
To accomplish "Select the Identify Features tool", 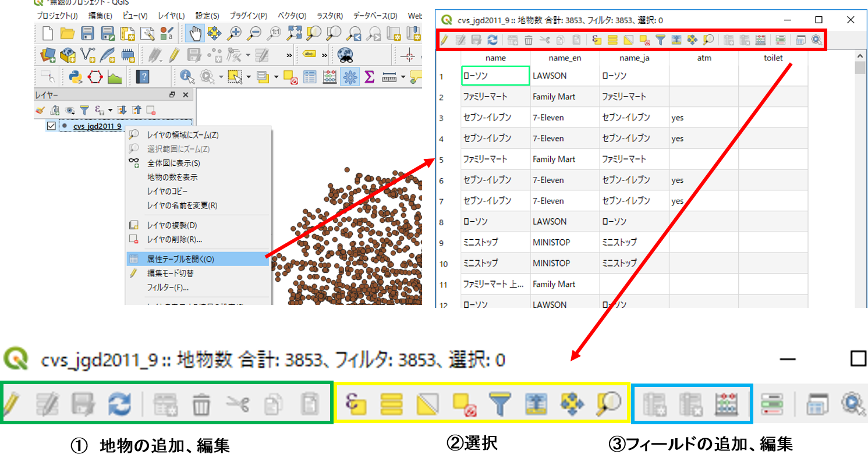I will point(187,77).
